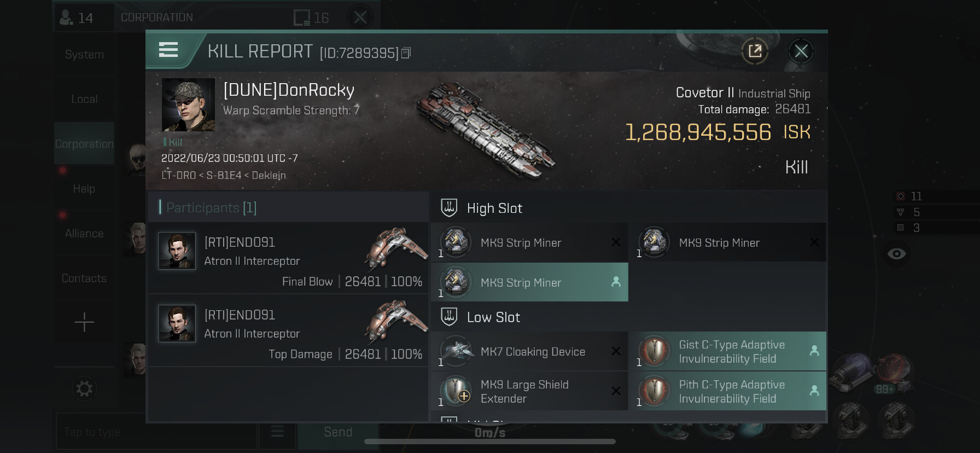Send the chat message
The width and height of the screenshot is (980, 453).
338,432
